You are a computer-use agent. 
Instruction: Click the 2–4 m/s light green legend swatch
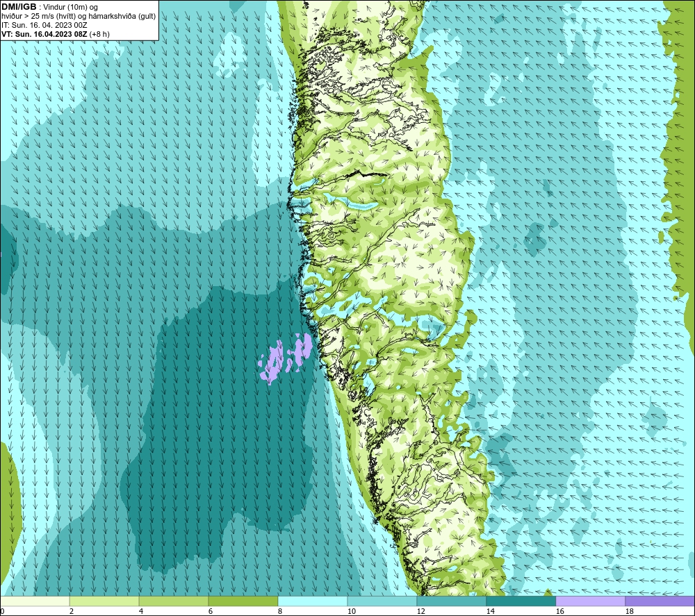pyautogui.click(x=104, y=601)
